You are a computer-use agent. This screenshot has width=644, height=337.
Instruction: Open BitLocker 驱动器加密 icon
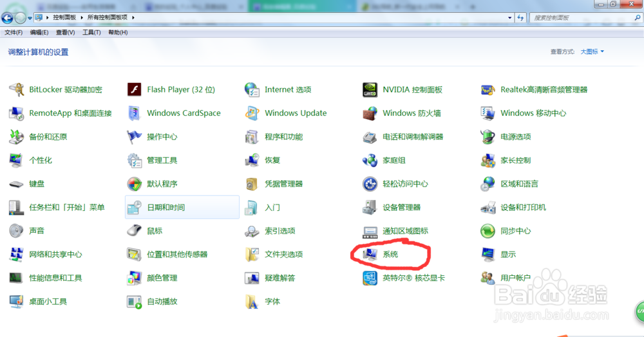(17, 89)
